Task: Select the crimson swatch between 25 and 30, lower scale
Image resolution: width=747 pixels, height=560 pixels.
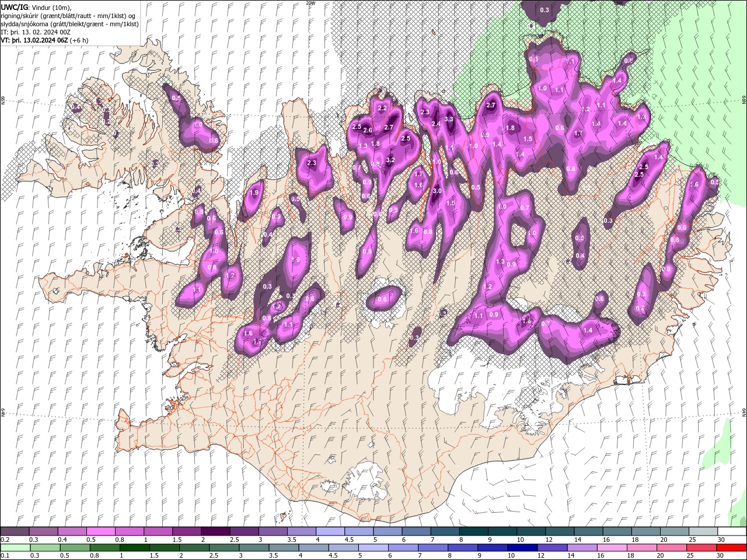Action: pyautogui.click(x=701, y=548)
